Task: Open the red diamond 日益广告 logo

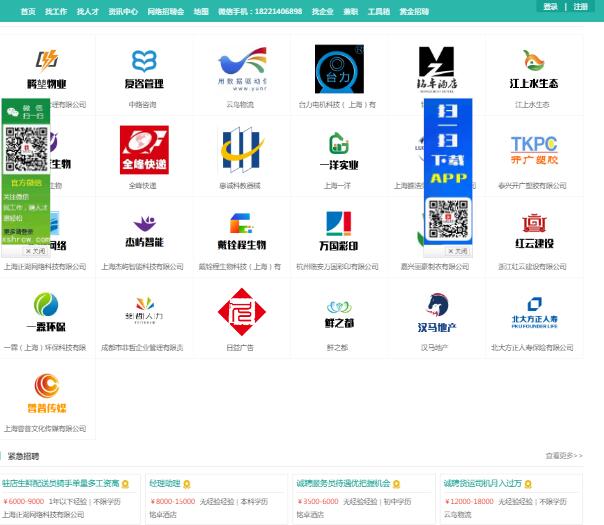Action: [x=242, y=312]
